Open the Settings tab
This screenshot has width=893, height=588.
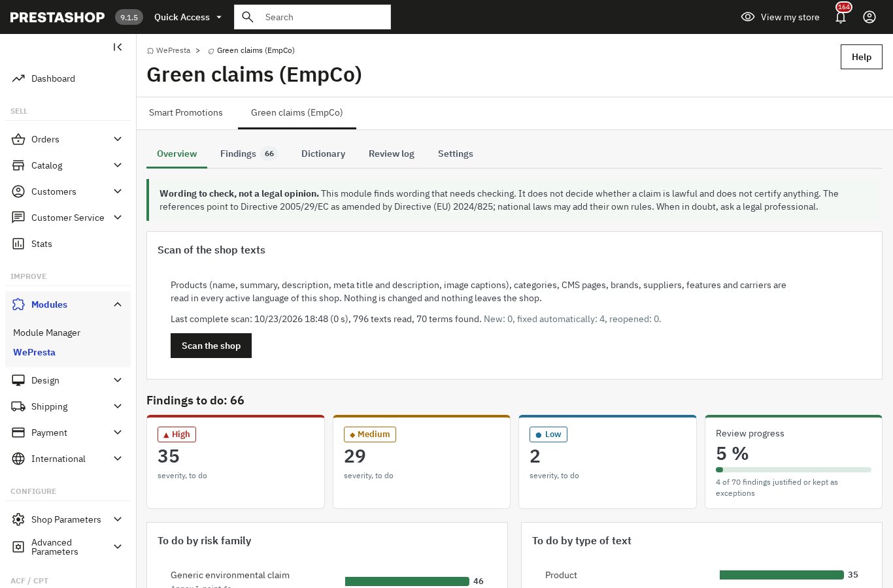456,154
